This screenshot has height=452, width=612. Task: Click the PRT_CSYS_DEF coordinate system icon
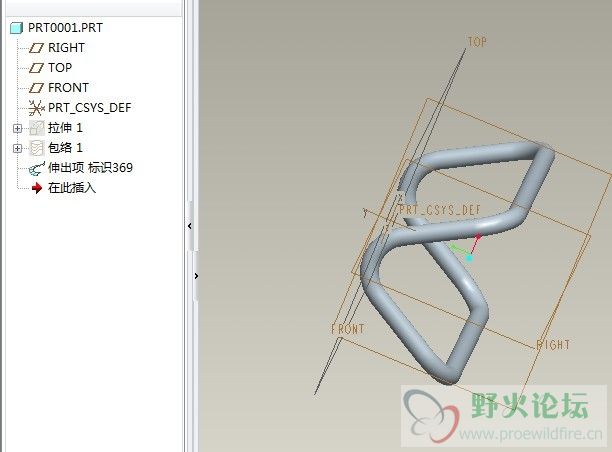point(36,108)
